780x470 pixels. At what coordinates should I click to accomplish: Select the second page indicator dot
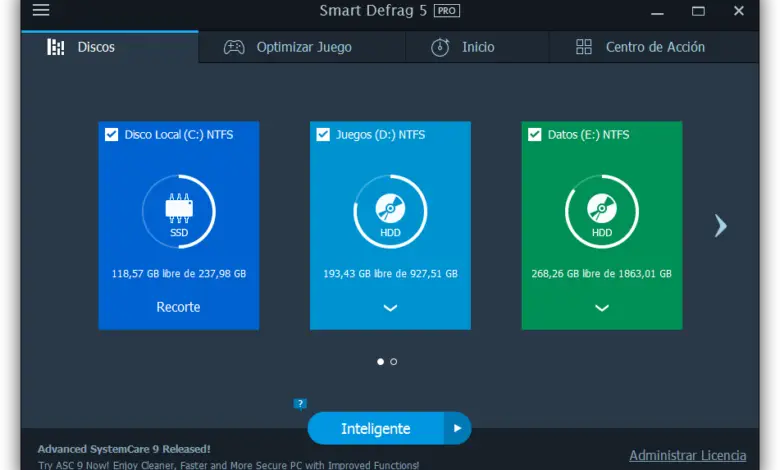pos(393,362)
